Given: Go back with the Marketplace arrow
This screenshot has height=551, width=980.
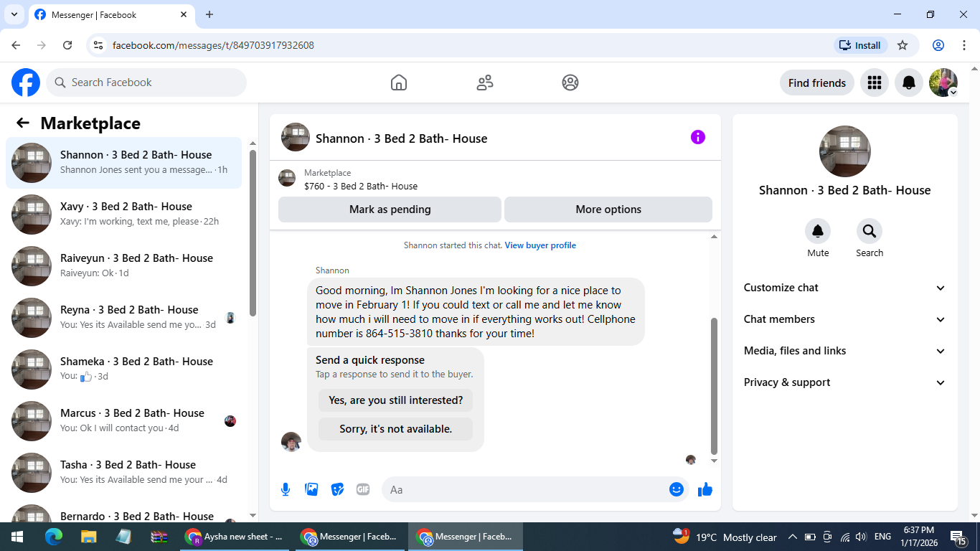Looking at the screenshot, I should 23,123.
